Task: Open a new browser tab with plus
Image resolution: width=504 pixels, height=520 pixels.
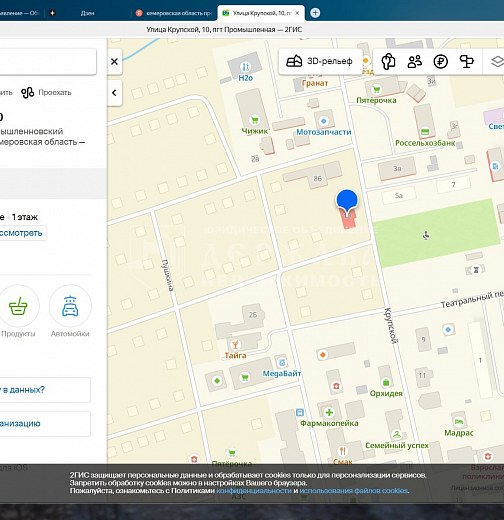Action: 315,13
